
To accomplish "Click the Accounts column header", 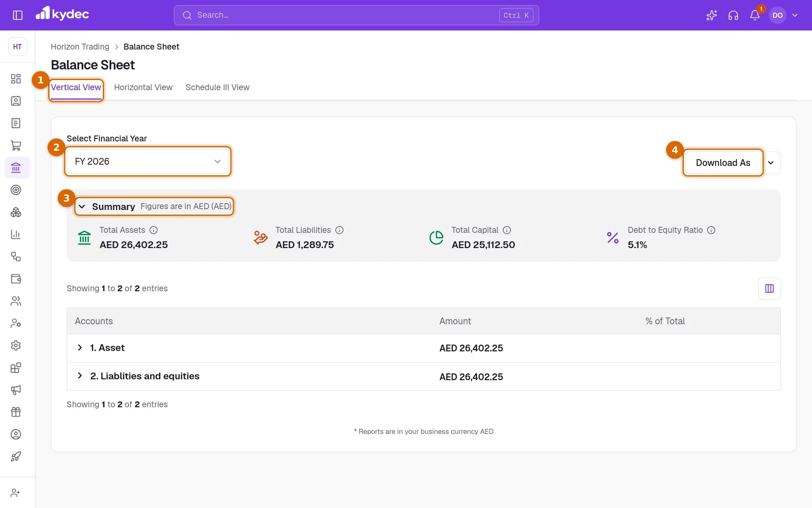I will 94,321.
